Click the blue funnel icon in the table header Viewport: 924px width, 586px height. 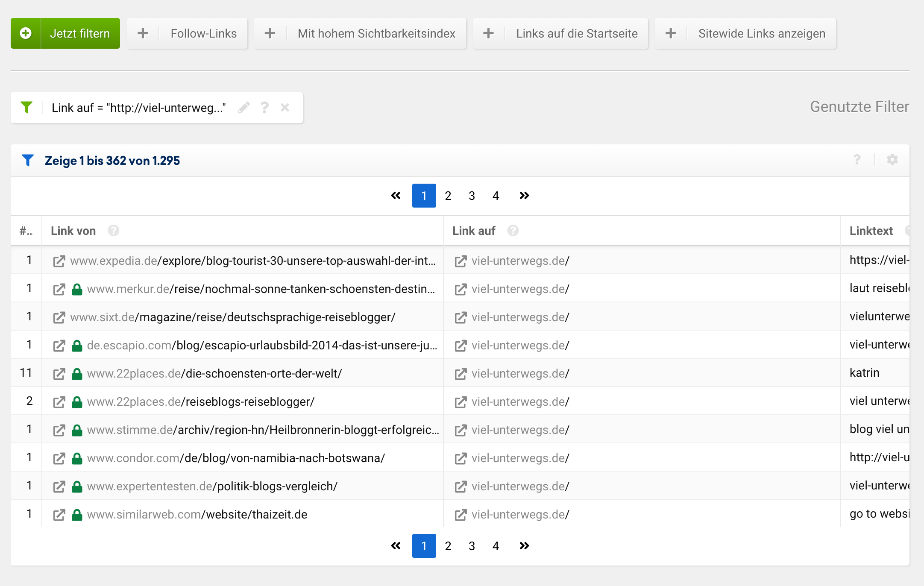(28, 161)
